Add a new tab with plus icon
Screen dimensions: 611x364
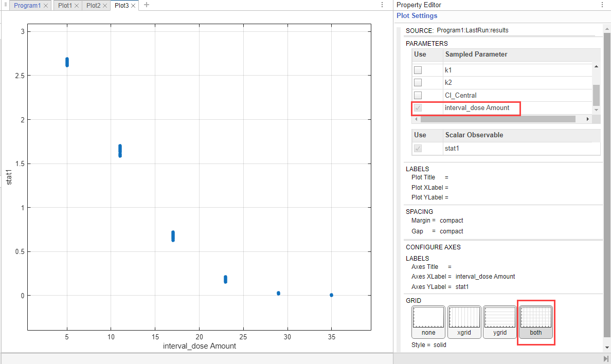tap(147, 5)
